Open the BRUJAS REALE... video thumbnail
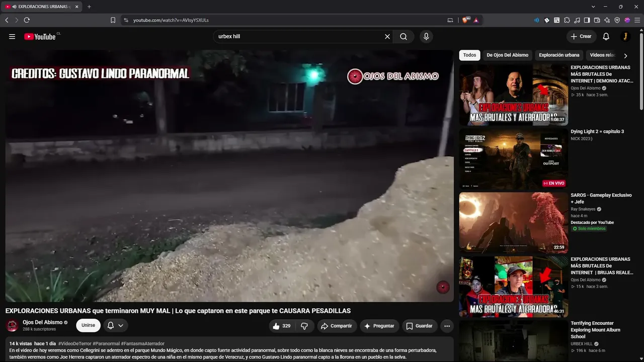 (513, 287)
